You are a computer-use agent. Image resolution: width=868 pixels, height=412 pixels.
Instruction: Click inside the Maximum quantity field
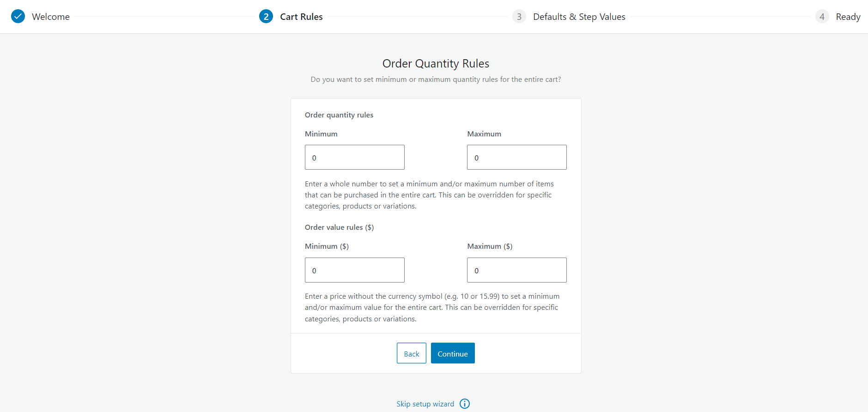click(x=516, y=157)
